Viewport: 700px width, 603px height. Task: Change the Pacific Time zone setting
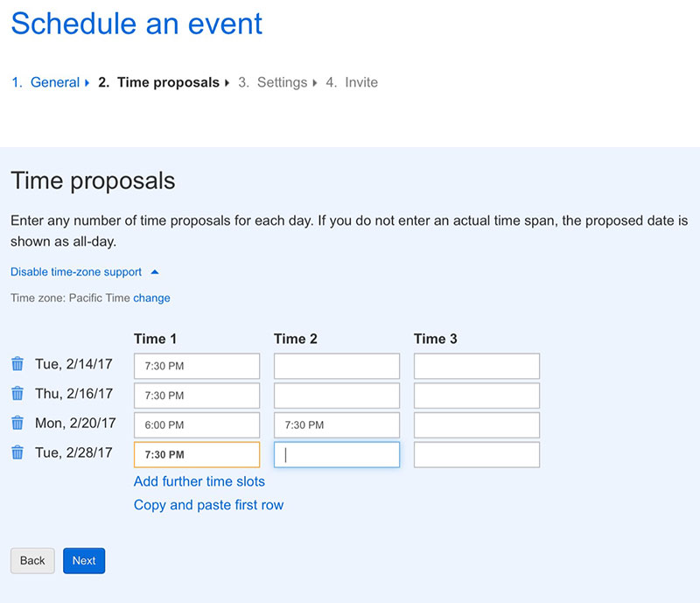coord(151,298)
